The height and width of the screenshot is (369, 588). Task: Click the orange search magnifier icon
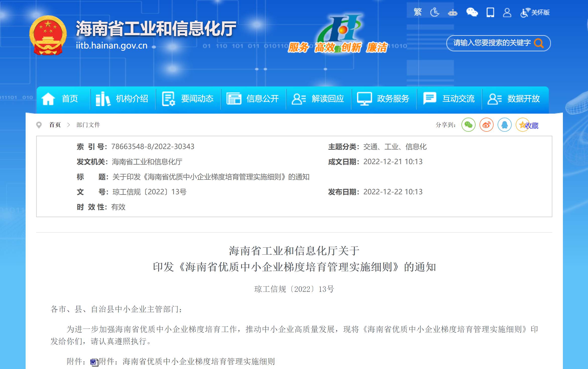point(539,43)
